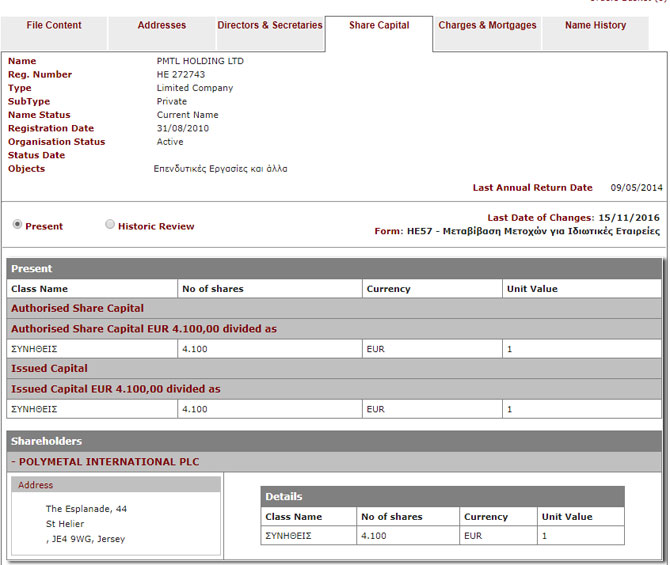Click the Form HE57 description line
Screen dimensions: 670x565
tap(517, 231)
